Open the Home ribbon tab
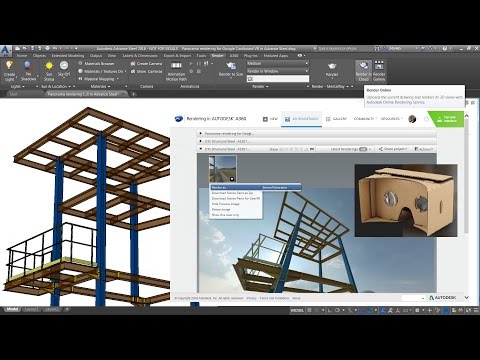Screen dimensions: 480x360 22,56
